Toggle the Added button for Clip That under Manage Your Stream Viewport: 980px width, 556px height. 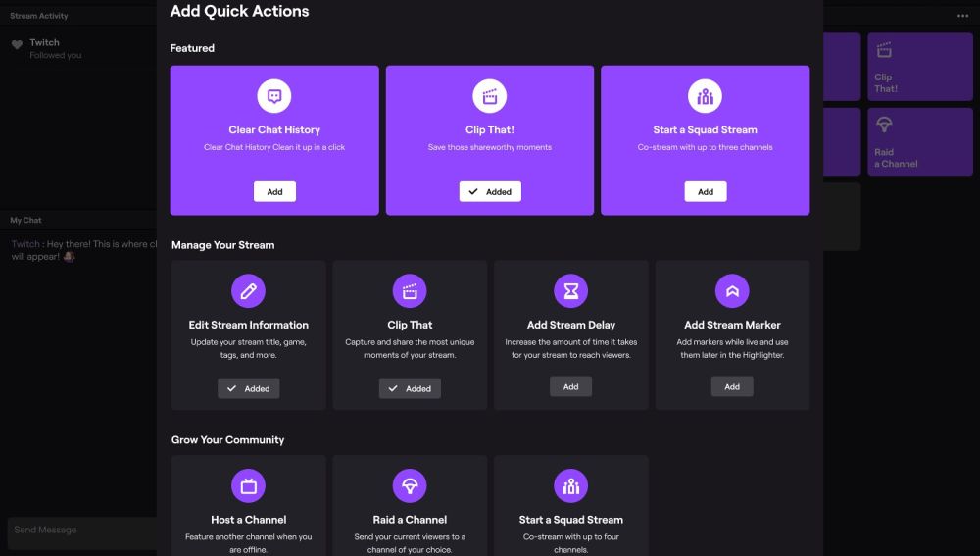tap(410, 388)
